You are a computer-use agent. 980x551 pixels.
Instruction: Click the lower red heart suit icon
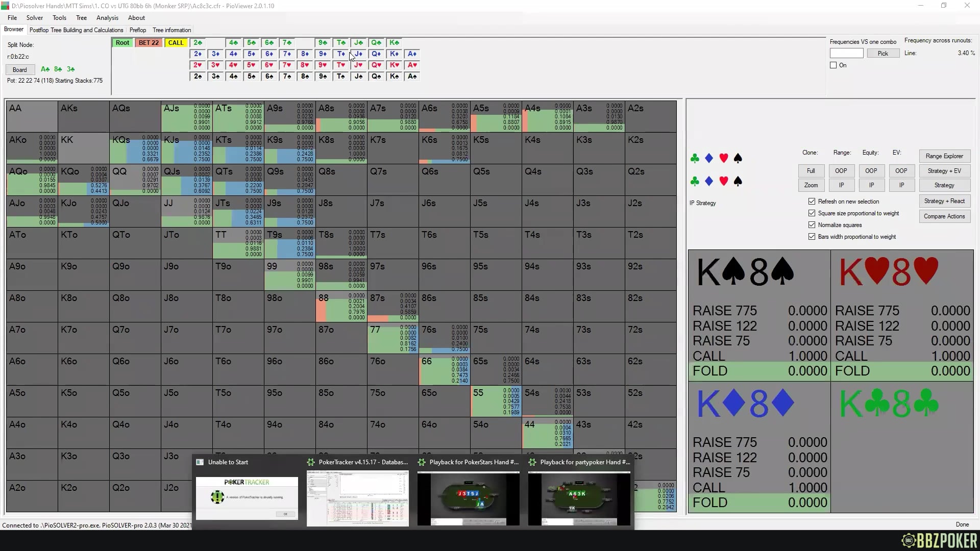[x=723, y=181]
